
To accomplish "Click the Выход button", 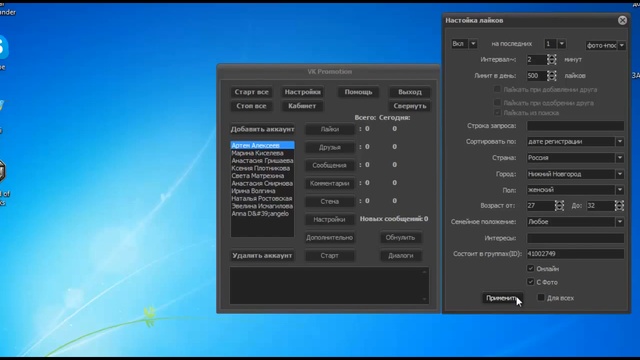I will point(410,92).
